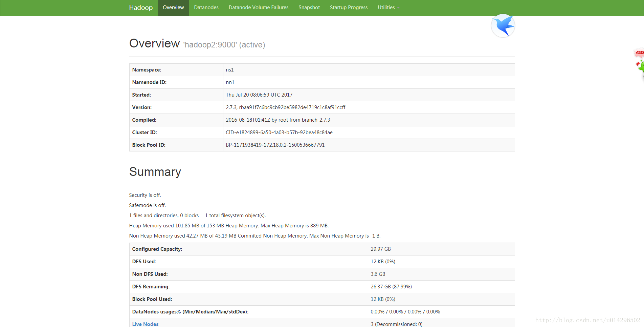Viewport: 644px width, 327px height.
Task: Click the Block Pool ID value BP-1171938419
Action: click(275, 145)
